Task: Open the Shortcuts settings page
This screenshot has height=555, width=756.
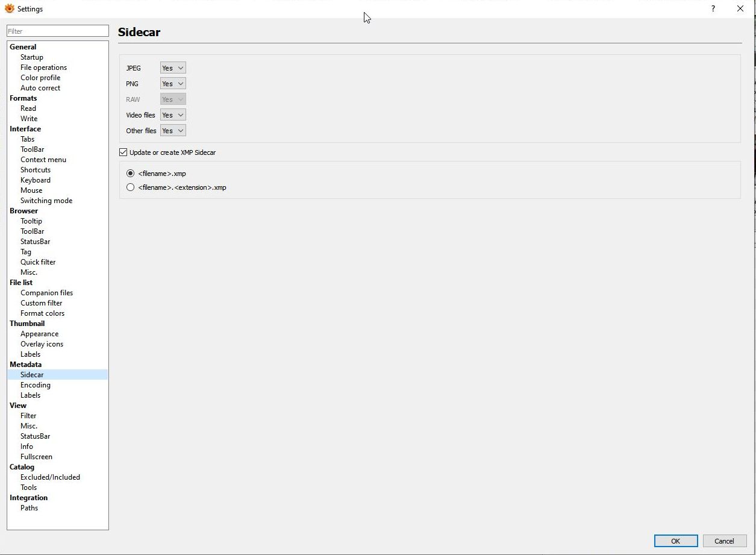Action: (36, 170)
